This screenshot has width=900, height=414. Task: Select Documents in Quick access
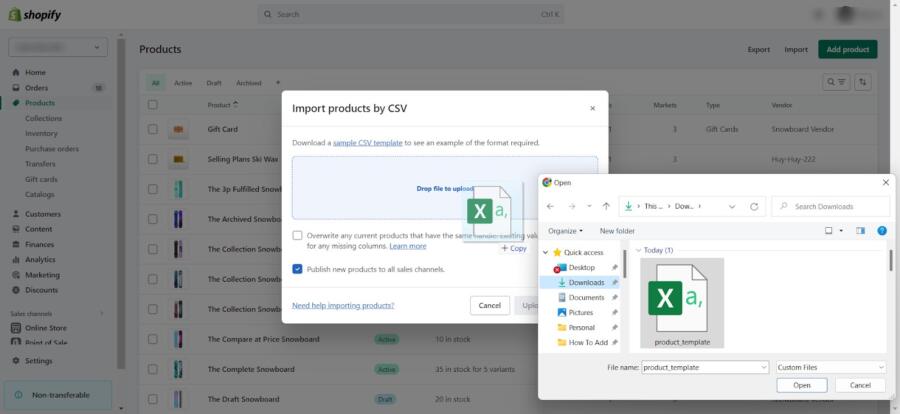pyautogui.click(x=586, y=297)
